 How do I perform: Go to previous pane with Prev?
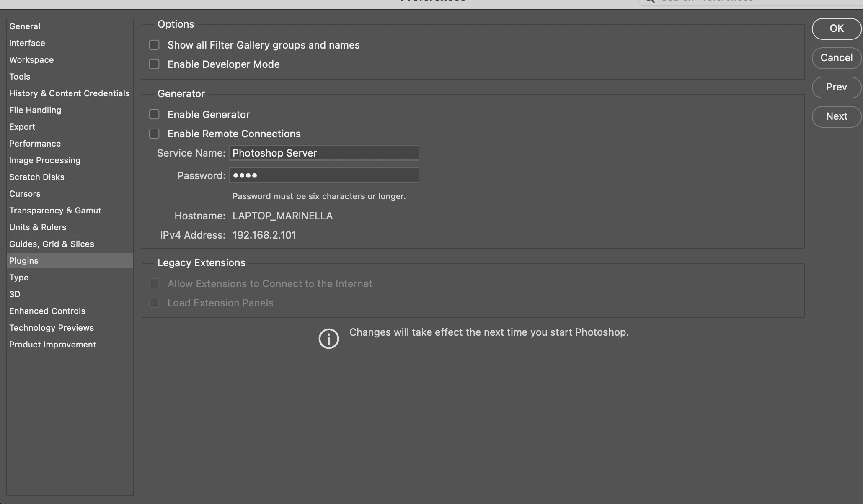tap(836, 87)
